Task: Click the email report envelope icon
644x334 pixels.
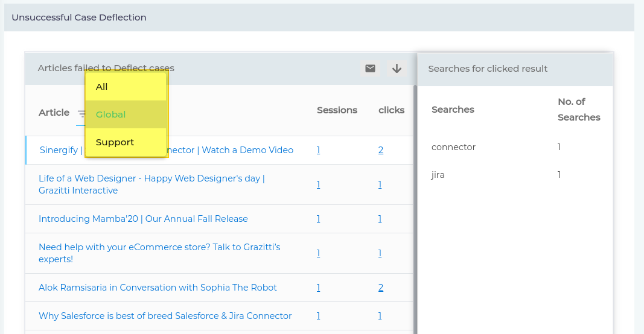Action: click(x=370, y=69)
